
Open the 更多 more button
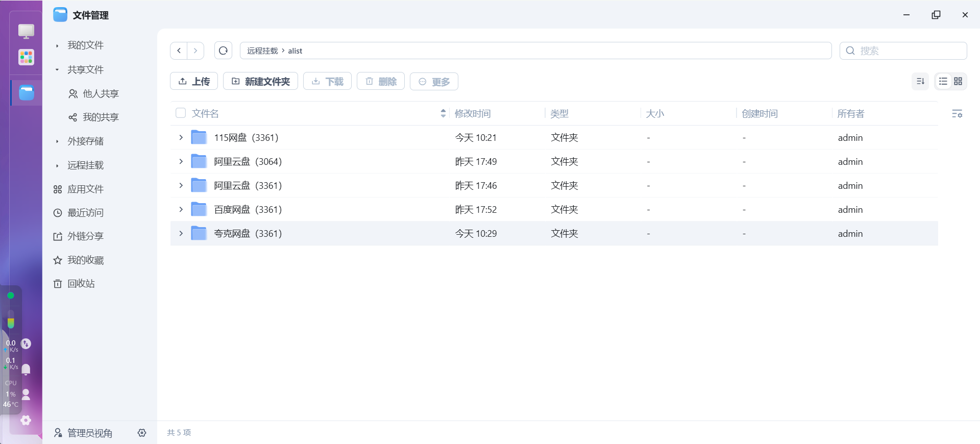tap(434, 81)
